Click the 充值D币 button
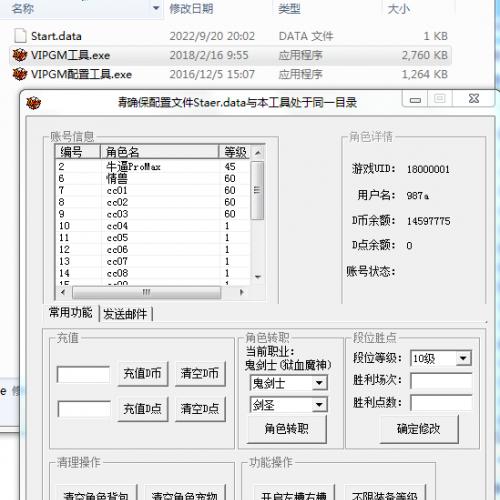This screenshot has width=500, height=500. pos(143,373)
